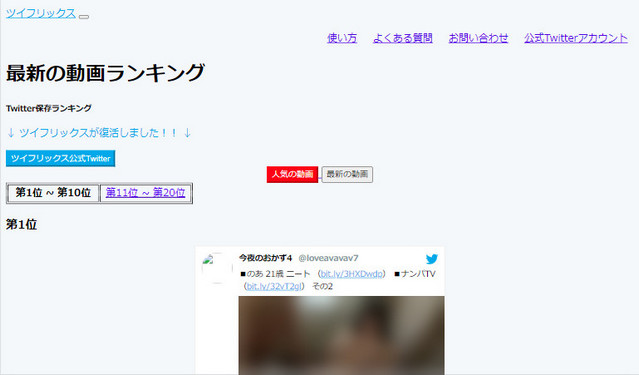Screen dimensions: 639x375
Task: Click the 第1位 rank heading
Action: (21, 225)
